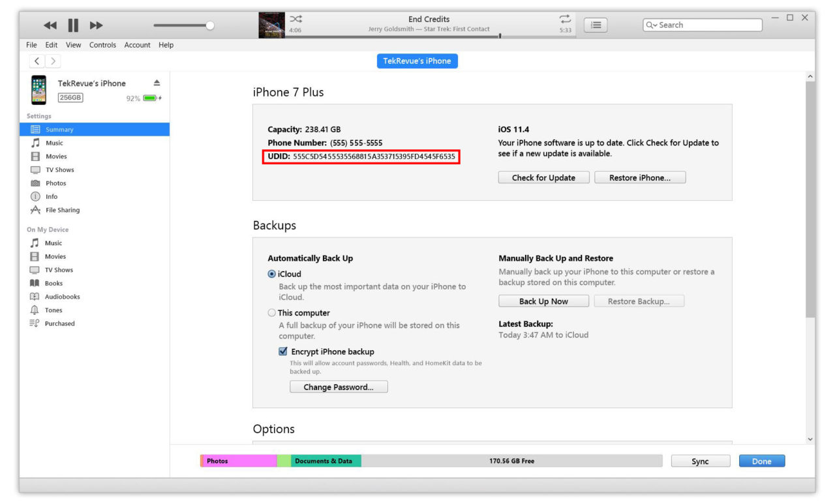Click Back Up Now button
The width and height of the screenshot is (835, 504).
[543, 301]
